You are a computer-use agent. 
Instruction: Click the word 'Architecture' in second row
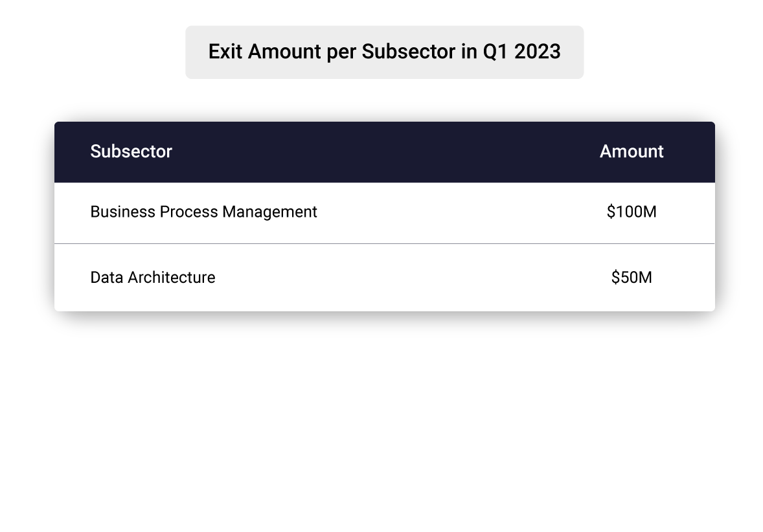(171, 278)
